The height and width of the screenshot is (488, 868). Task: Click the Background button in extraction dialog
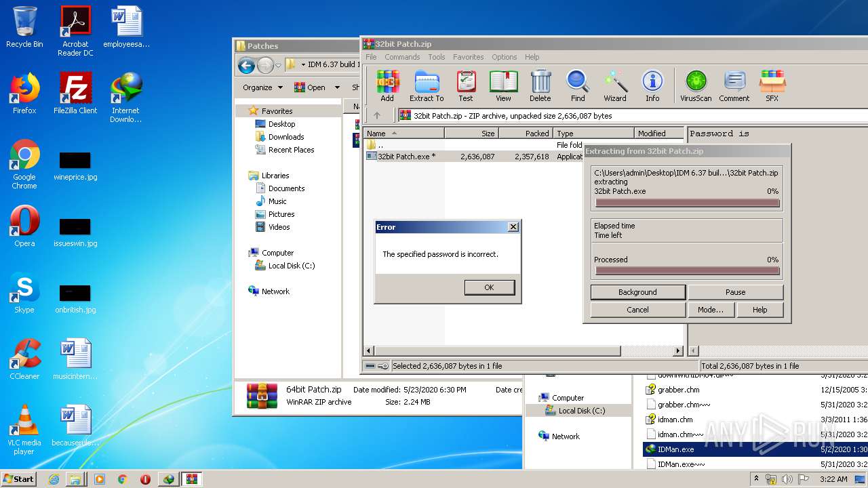pos(637,292)
